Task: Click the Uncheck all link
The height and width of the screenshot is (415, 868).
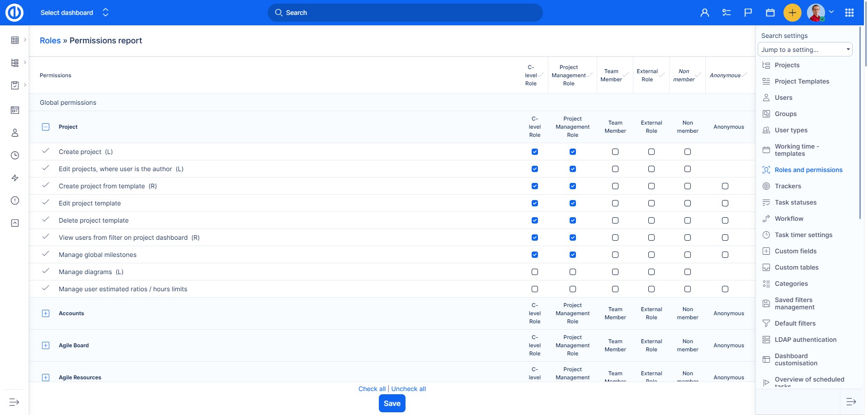Action: 408,389
